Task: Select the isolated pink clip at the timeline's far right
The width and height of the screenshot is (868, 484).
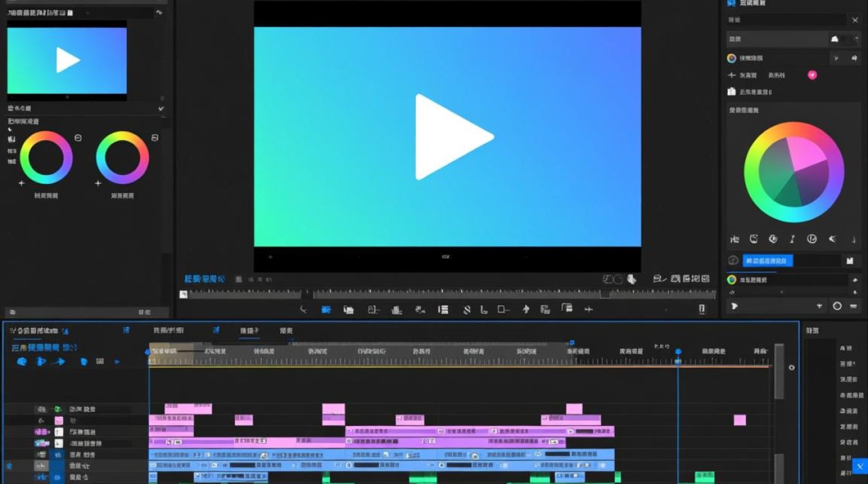Action: coord(740,420)
